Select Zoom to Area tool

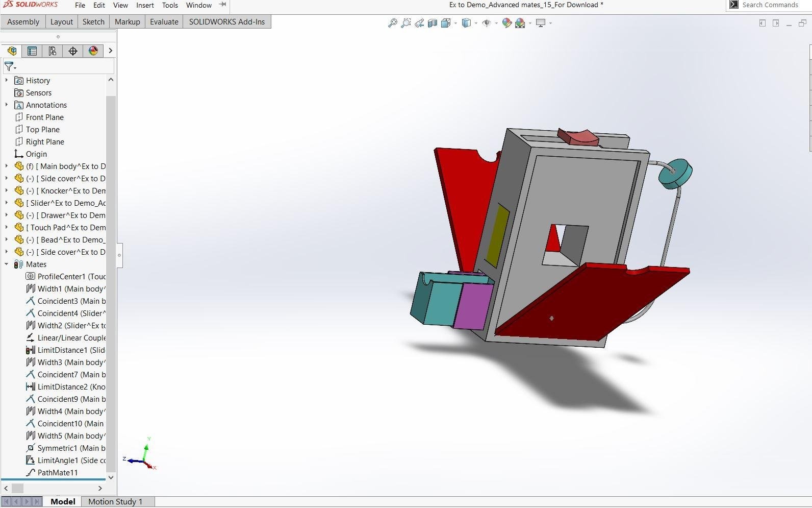[405, 23]
